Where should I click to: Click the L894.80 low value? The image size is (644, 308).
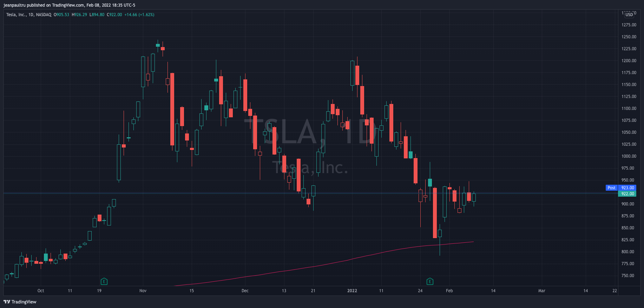click(97, 15)
